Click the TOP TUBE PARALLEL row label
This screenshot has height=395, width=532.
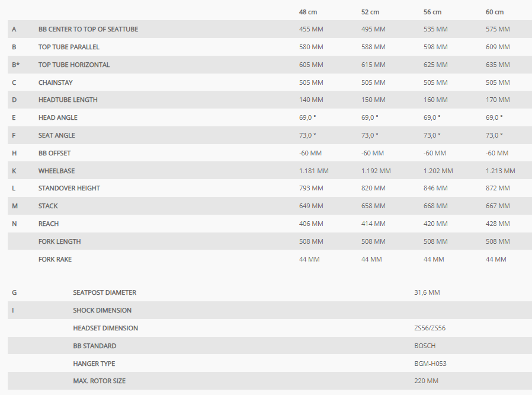69,47
